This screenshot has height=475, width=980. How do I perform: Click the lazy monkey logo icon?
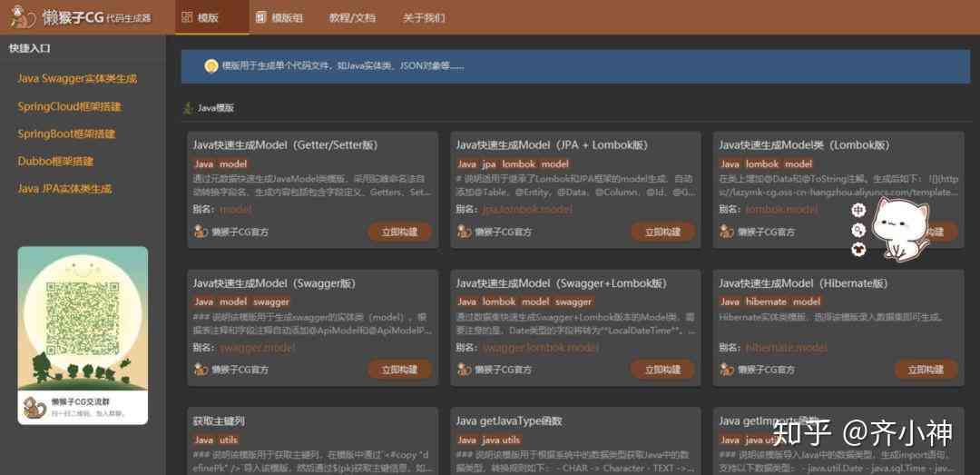click(x=22, y=16)
